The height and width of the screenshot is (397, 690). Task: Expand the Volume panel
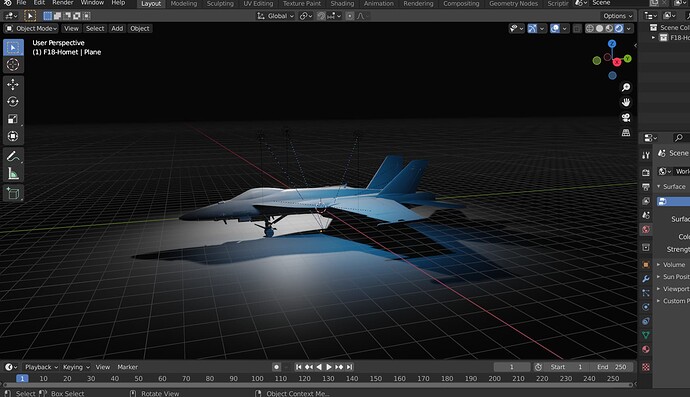673,265
